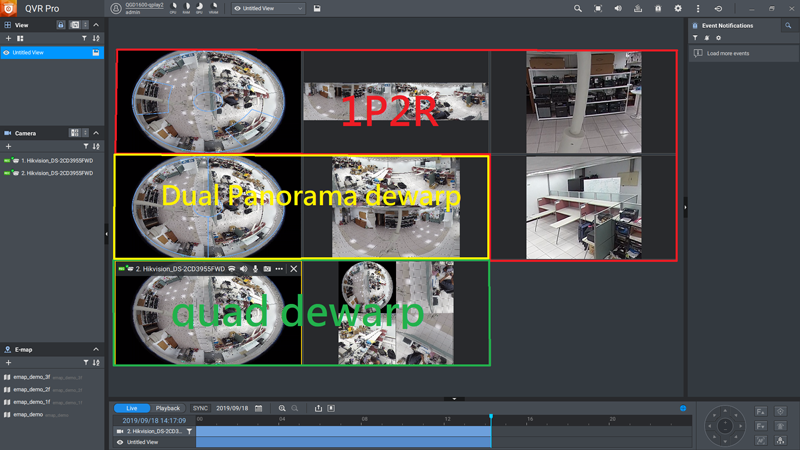This screenshot has width=800, height=450.
Task: Open the Untitled View dropdown
Action: click(x=268, y=9)
